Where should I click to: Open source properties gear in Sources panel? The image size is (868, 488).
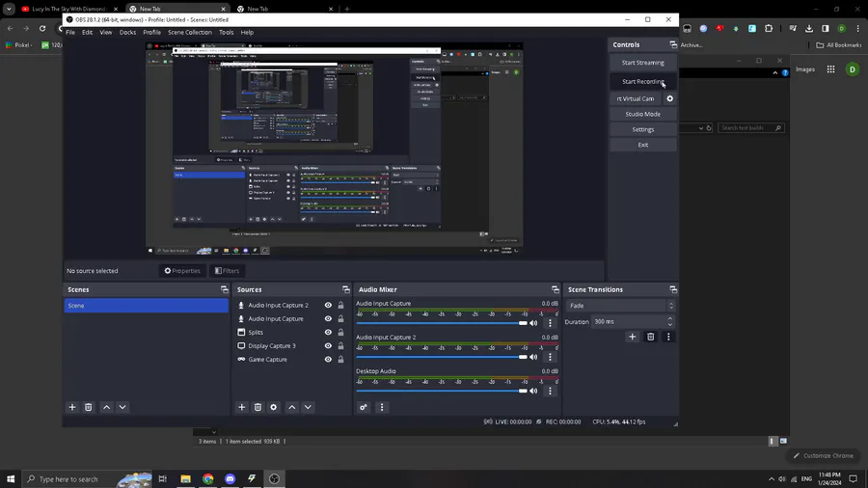pos(274,407)
